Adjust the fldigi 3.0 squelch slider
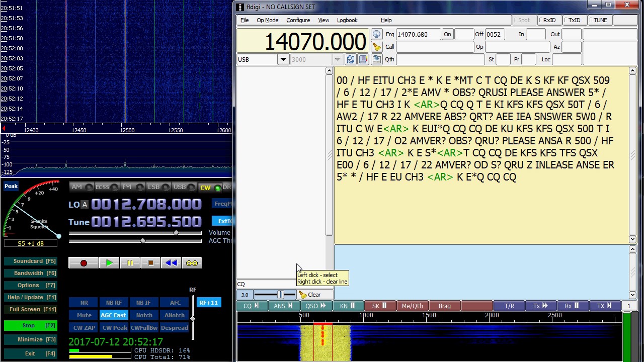644x362 pixels. pyautogui.click(x=275, y=295)
